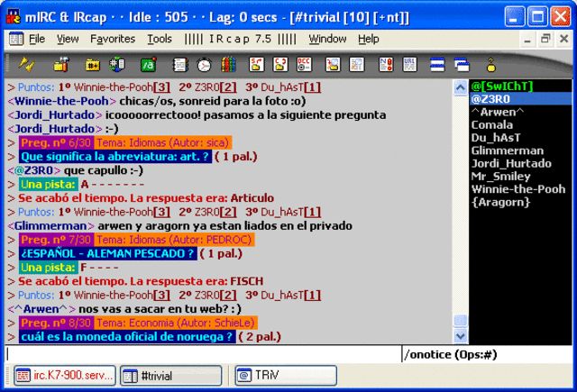Select @[SwIChT] in the nick list
The height and width of the screenshot is (392, 577).
pos(521,86)
